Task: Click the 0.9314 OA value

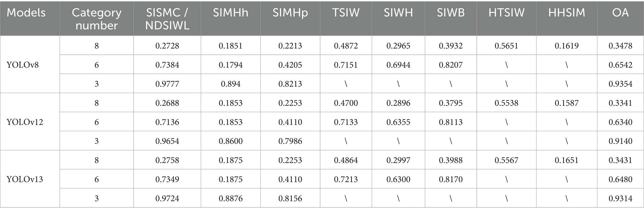Action: click(x=620, y=198)
